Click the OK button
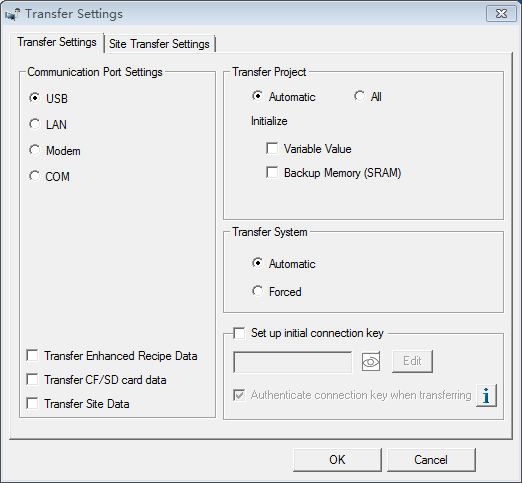This screenshot has height=483, width=522. point(337,460)
